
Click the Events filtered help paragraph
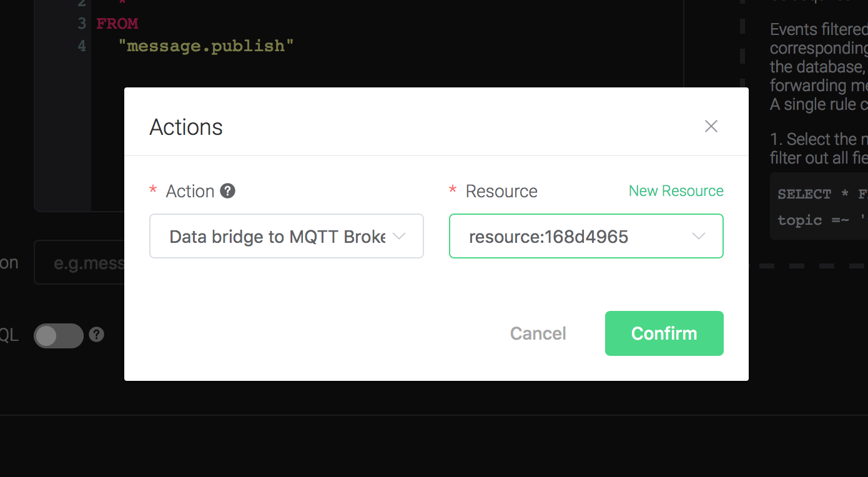coord(819,66)
